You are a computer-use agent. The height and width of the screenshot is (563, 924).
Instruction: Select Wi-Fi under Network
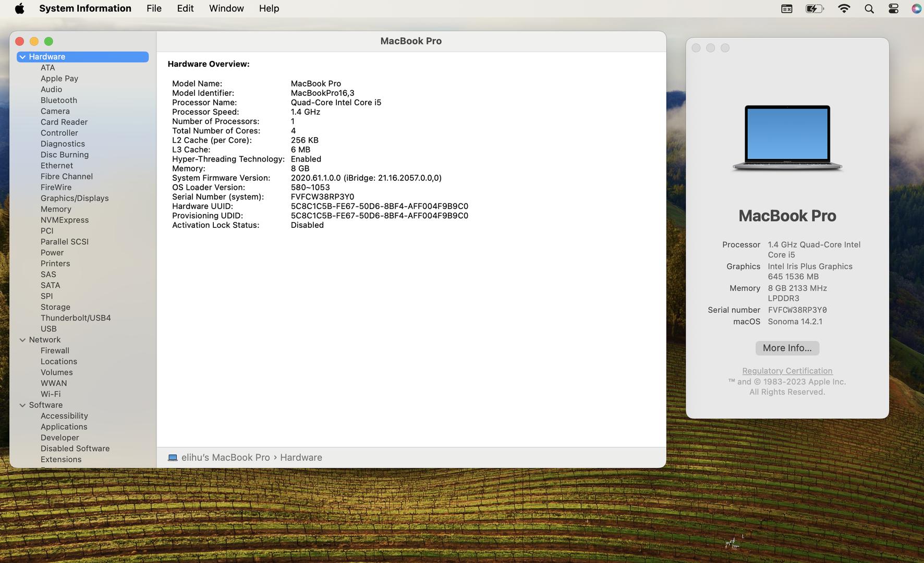coord(51,395)
